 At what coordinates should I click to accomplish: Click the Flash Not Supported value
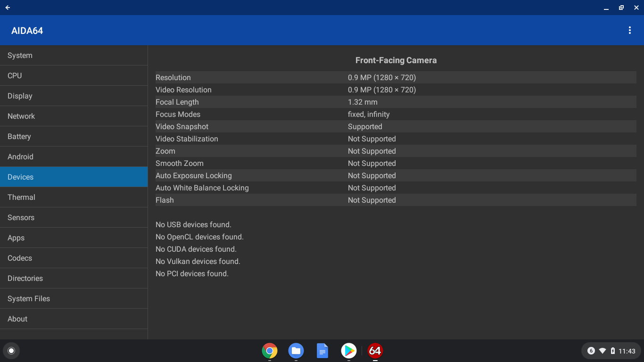click(372, 200)
